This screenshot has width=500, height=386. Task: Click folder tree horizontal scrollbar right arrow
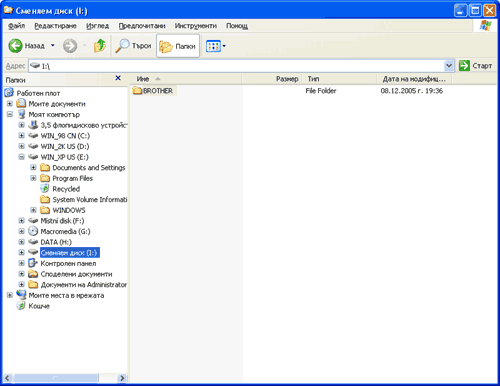coord(122,378)
